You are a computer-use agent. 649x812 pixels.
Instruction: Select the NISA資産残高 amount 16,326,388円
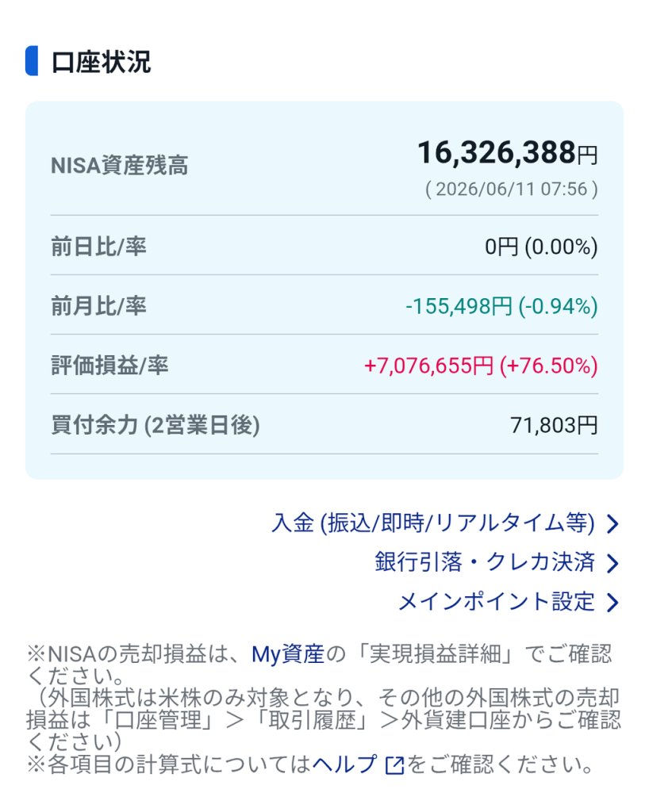(x=508, y=153)
